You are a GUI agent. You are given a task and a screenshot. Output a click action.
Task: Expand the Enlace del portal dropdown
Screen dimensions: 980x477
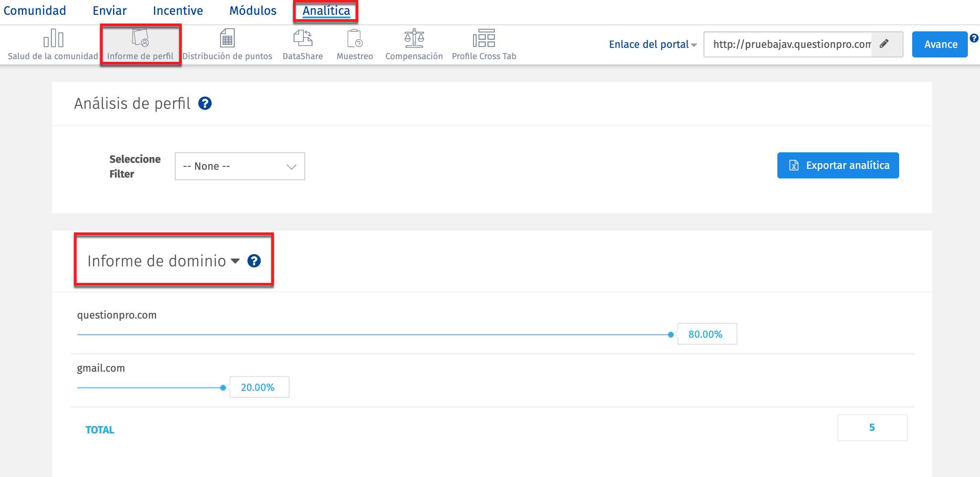point(653,44)
